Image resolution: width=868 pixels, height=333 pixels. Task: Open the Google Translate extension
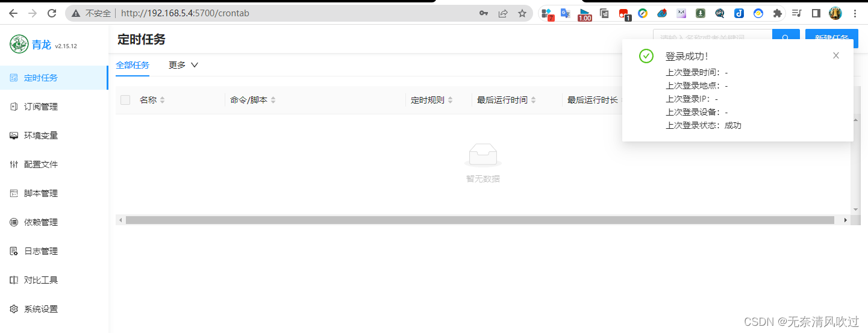[x=565, y=13]
